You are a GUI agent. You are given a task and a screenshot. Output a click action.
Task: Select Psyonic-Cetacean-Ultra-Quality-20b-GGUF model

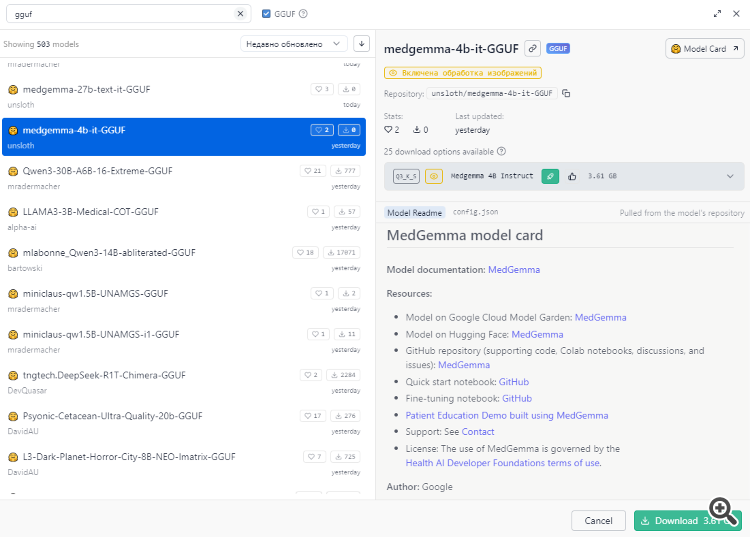[x=184, y=423]
